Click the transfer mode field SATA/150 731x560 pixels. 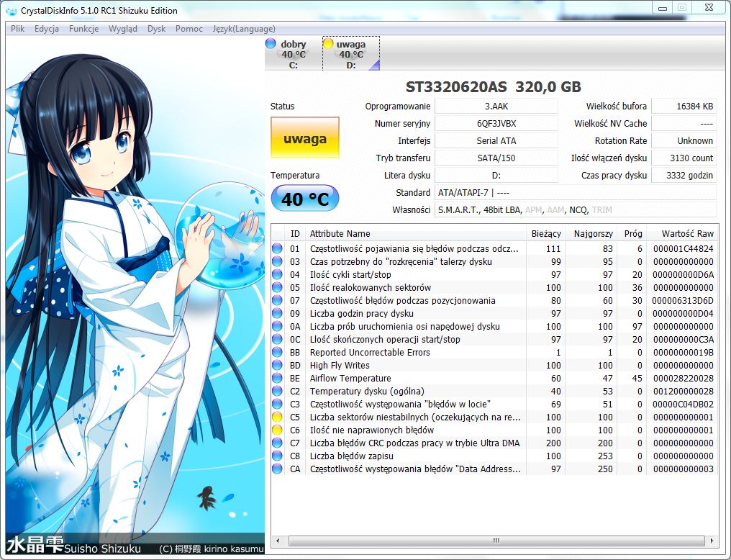496,158
